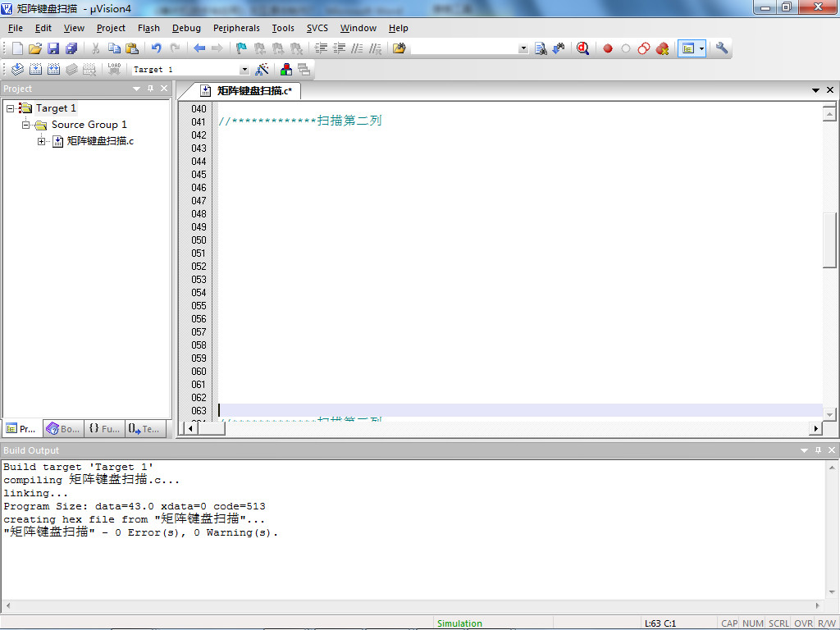Click the Incremental Find icon

pyautogui.click(x=559, y=48)
